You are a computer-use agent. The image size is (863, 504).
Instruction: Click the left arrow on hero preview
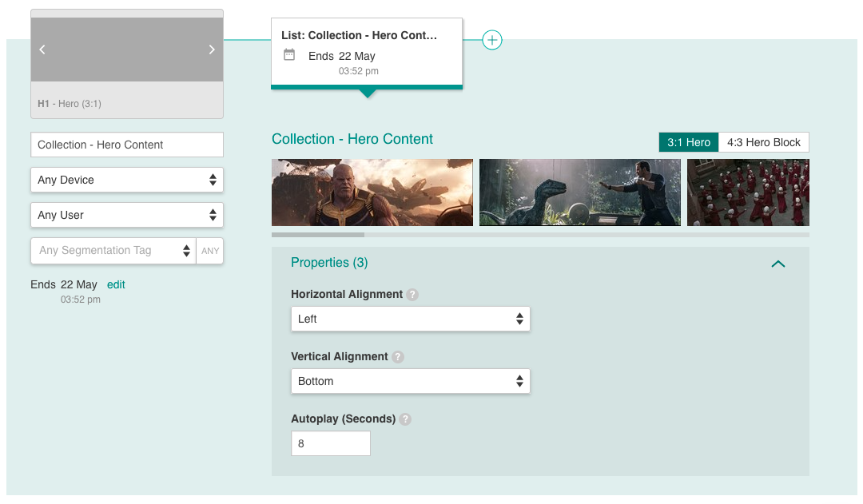pos(42,50)
